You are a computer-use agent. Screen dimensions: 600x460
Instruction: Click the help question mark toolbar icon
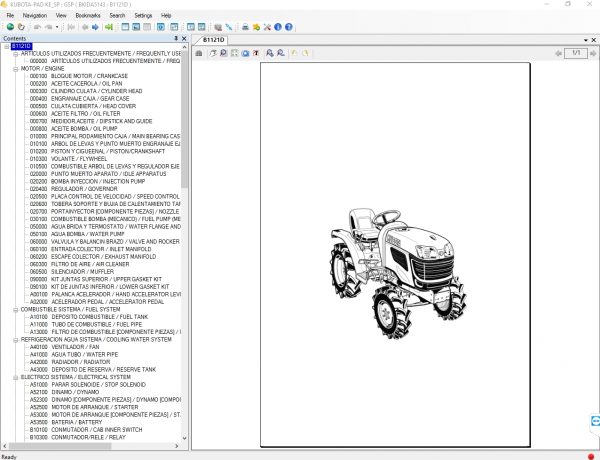click(289, 27)
